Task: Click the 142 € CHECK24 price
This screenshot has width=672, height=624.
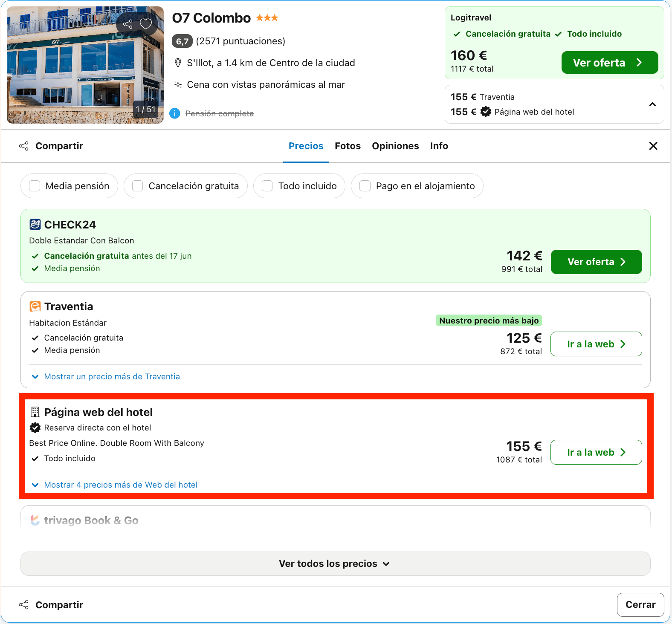Action: pyautogui.click(x=524, y=256)
